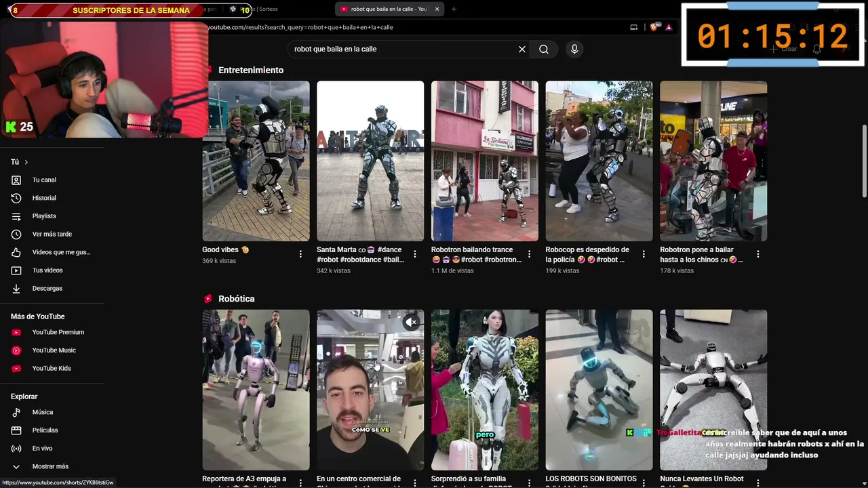This screenshot has height=488, width=868.
Task: Play the Nunca Levantes Un Robot thumbnail
Action: [713, 390]
